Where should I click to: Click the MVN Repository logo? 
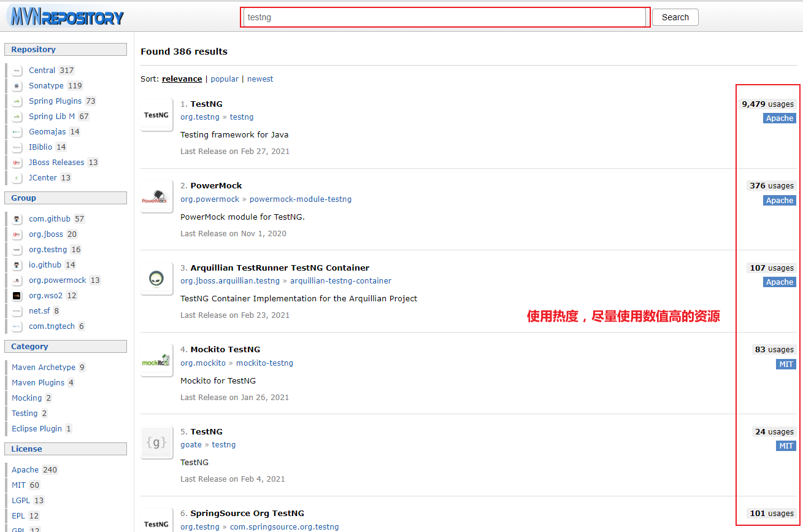(66, 17)
